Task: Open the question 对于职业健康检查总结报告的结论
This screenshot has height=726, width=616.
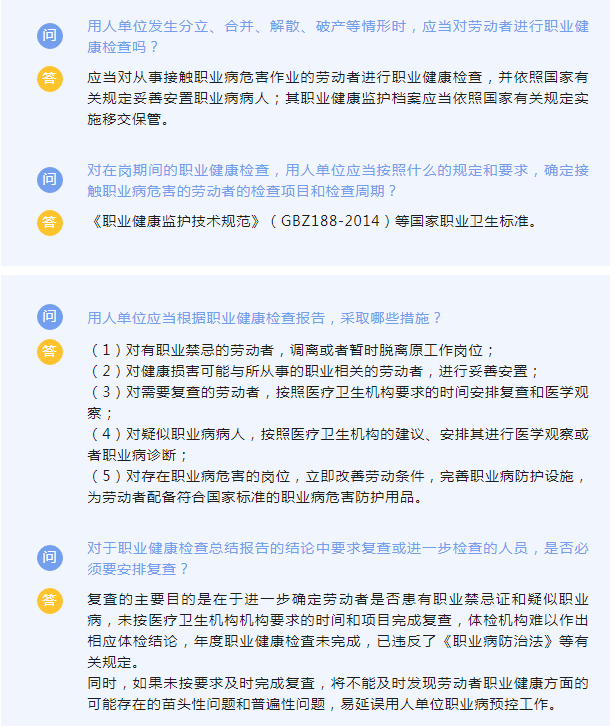Action: click(338, 558)
